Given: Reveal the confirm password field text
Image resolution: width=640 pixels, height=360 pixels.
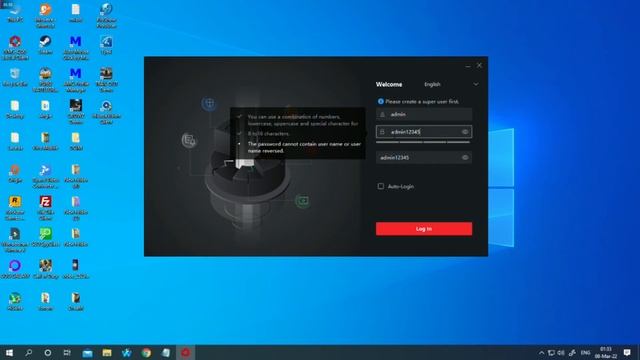Looking at the screenshot, I should click(x=465, y=158).
